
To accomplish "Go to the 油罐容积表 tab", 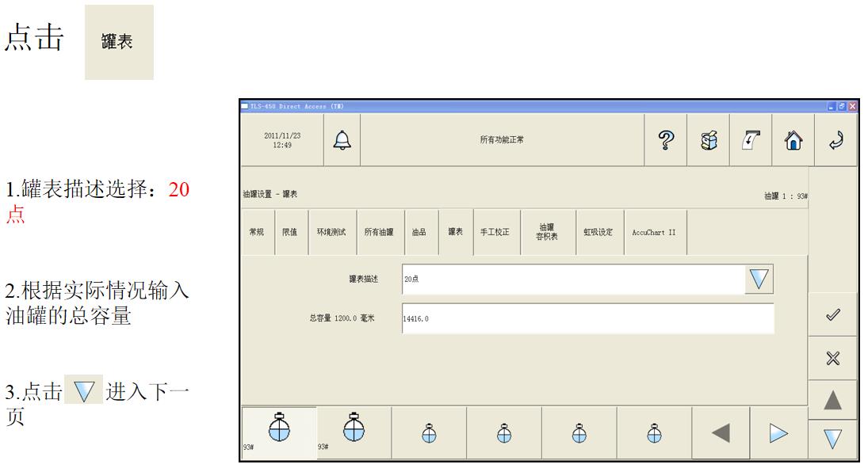I will coord(546,232).
